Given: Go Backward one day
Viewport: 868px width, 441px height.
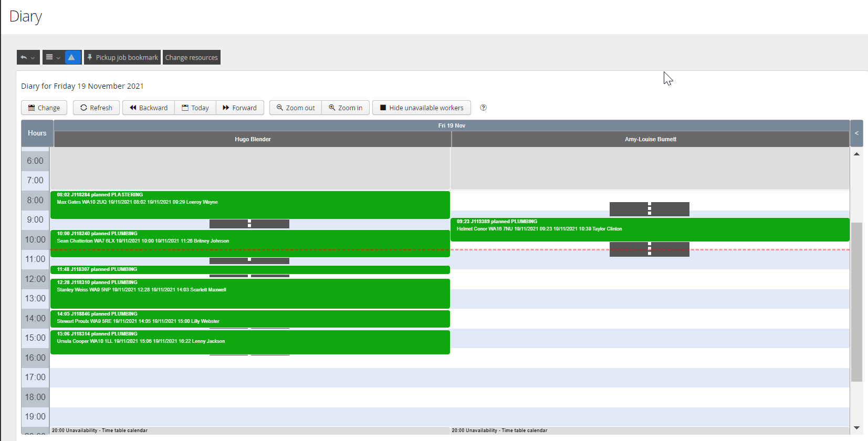Looking at the screenshot, I should [149, 108].
